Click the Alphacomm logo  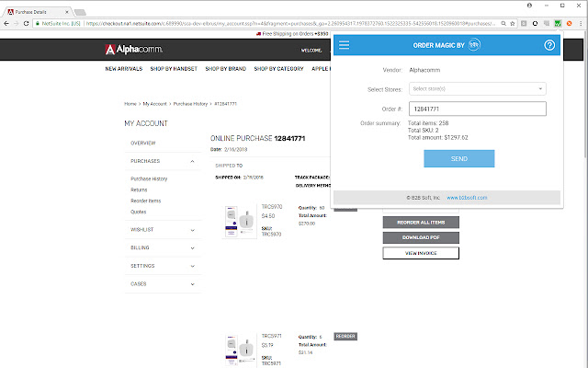point(134,49)
